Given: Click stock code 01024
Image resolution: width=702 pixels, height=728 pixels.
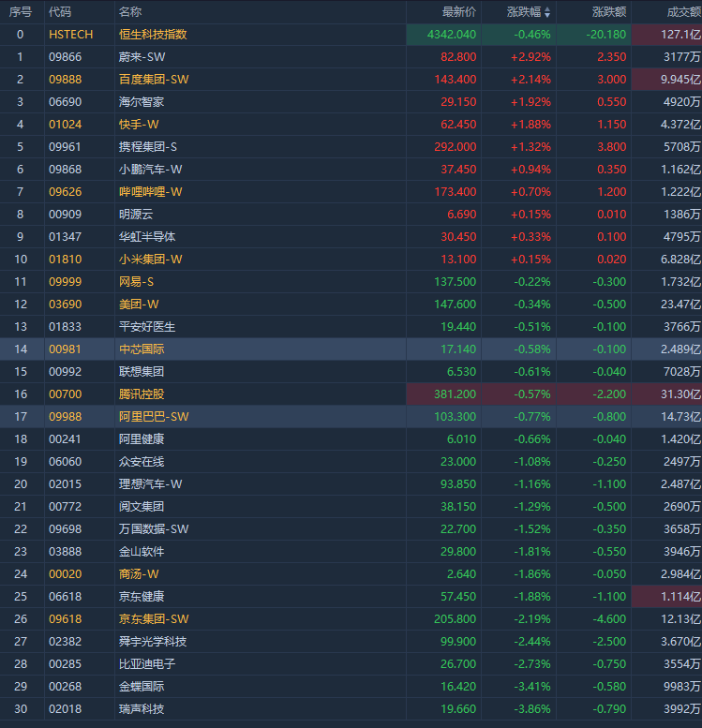Looking at the screenshot, I should pyautogui.click(x=65, y=125).
